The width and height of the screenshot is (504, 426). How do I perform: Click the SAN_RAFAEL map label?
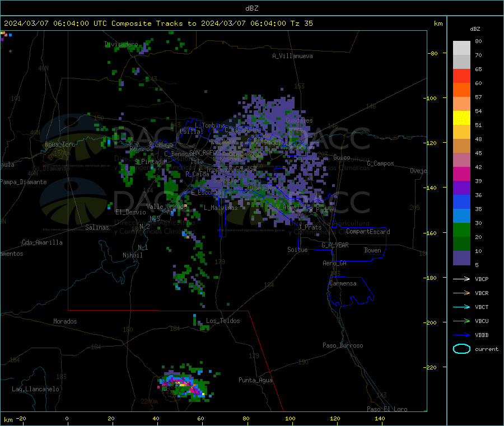(x=206, y=153)
